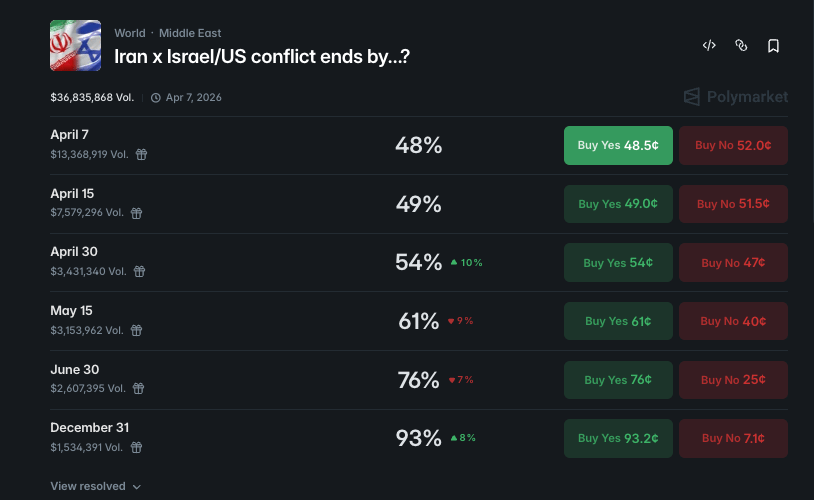Buy Yes at 48.5¢ for April 7

pos(618,146)
